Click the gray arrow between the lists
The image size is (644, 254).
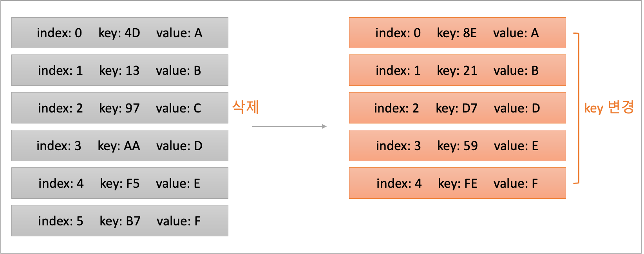289,126
